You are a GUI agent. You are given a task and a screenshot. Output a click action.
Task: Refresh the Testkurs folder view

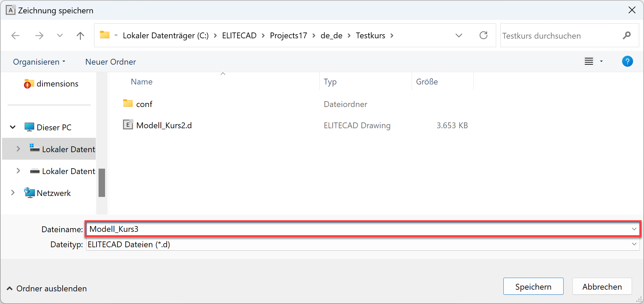tap(483, 35)
